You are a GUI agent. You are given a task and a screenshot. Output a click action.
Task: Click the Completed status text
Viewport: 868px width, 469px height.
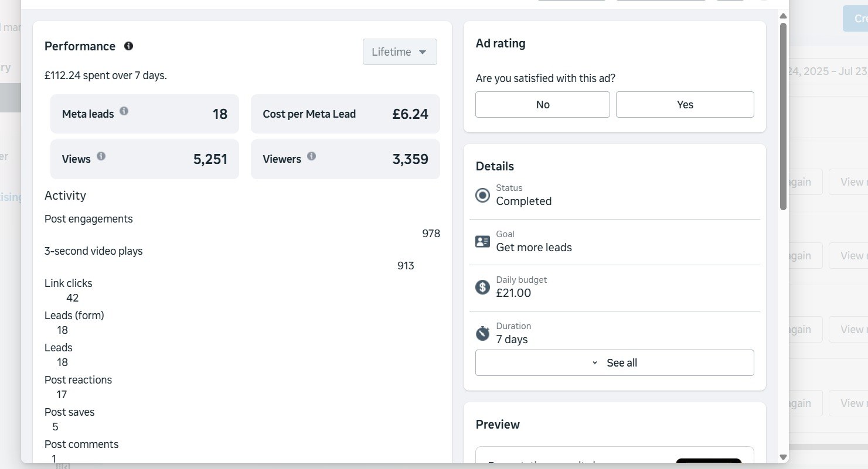point(524,201)
